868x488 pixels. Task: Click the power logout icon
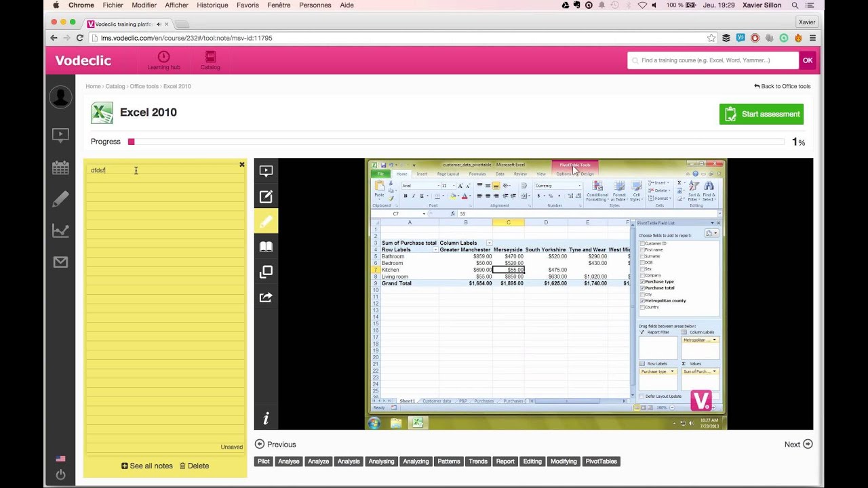click(60, 474)
